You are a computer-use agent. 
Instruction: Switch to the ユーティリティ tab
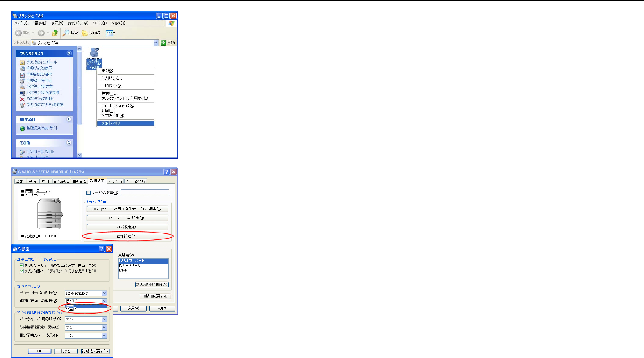115,181
